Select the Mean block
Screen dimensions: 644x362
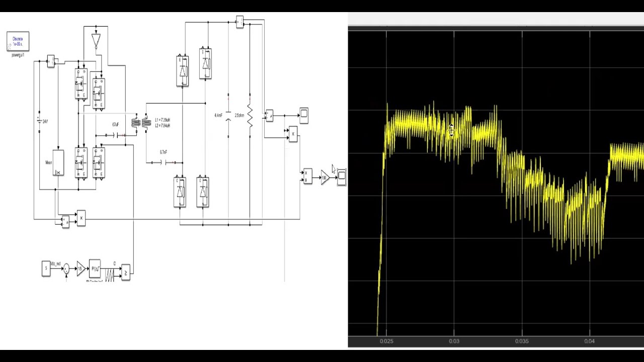[x=58, y=163]
